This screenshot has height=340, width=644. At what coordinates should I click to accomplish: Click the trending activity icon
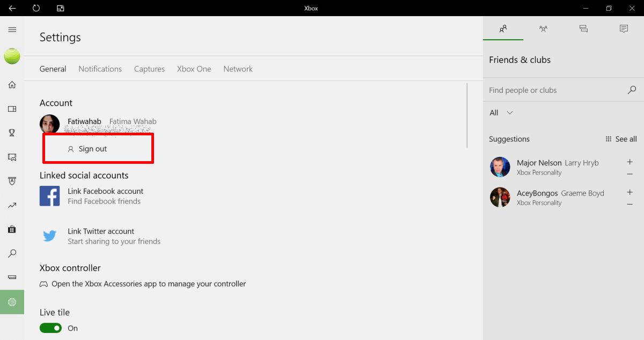coord(12,205)
